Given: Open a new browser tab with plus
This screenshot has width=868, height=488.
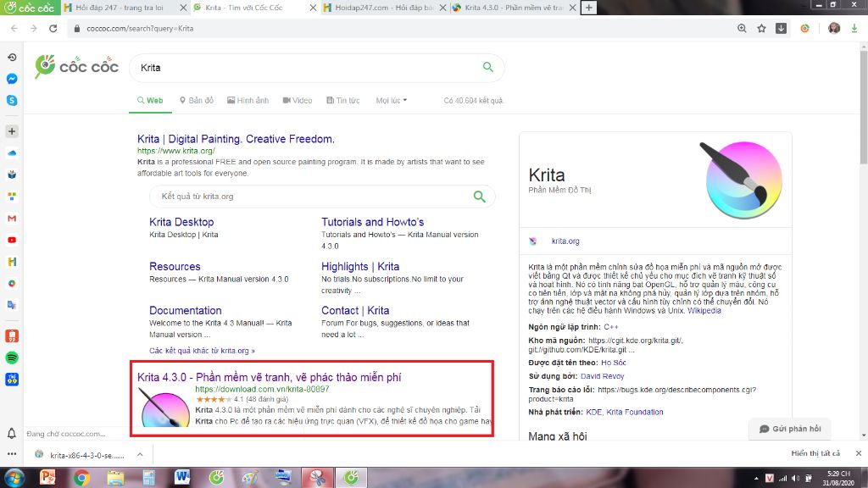Looking at the screenshot, I should coord(589,7).
